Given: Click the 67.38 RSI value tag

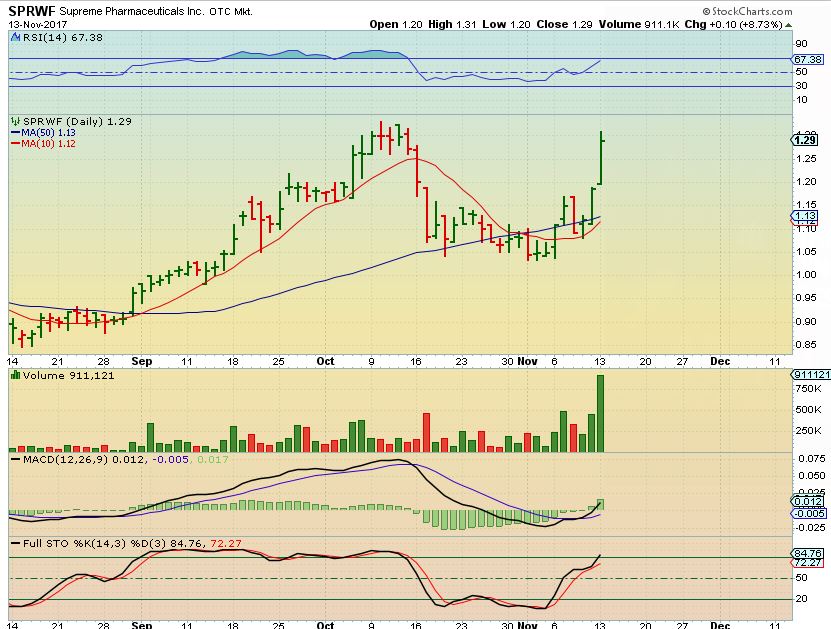Looking at the screenshot, I should tap(808, 59).
